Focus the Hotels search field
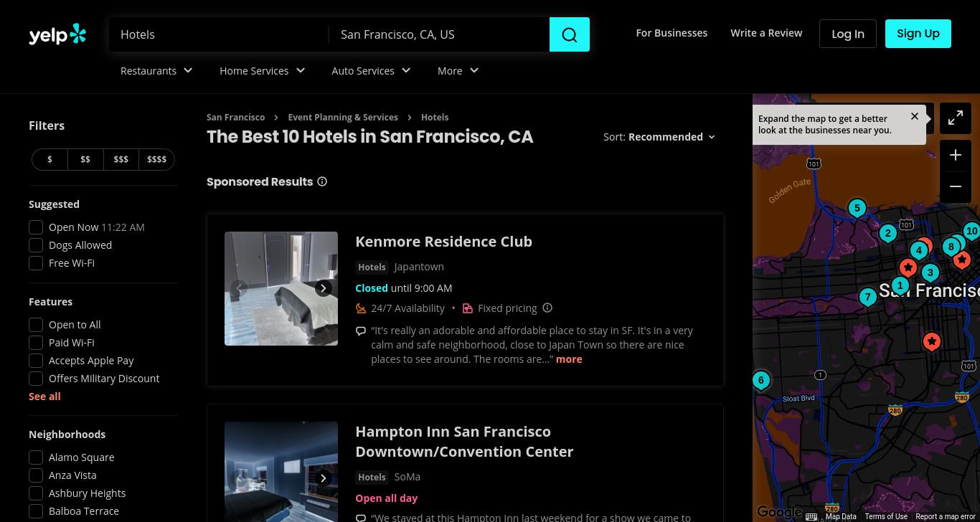The image size is (980, 522). (x=219, y=34)
